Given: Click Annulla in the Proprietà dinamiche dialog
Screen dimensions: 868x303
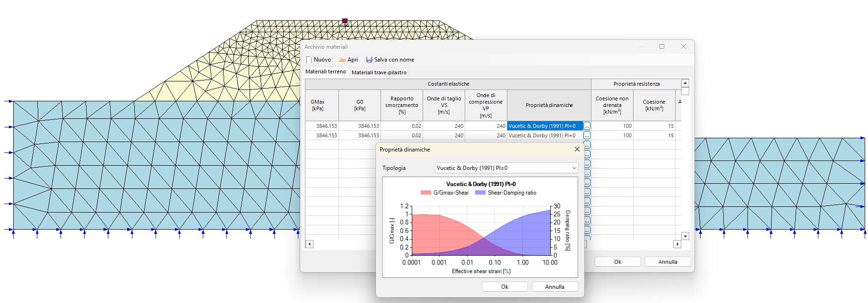Looking at the screenshot, I should click(x=555, y=287).
